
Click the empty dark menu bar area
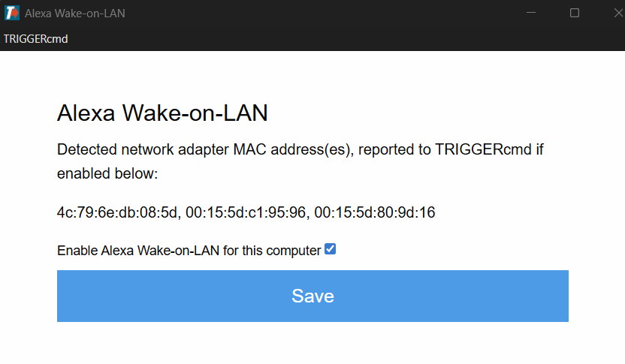pos(343,39)
